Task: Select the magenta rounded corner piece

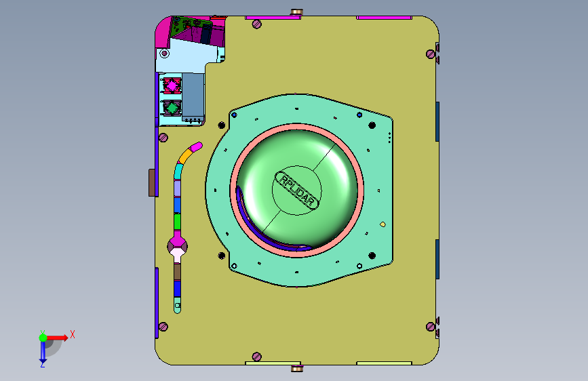Action: pyautogui.click(x=162, y=34)
